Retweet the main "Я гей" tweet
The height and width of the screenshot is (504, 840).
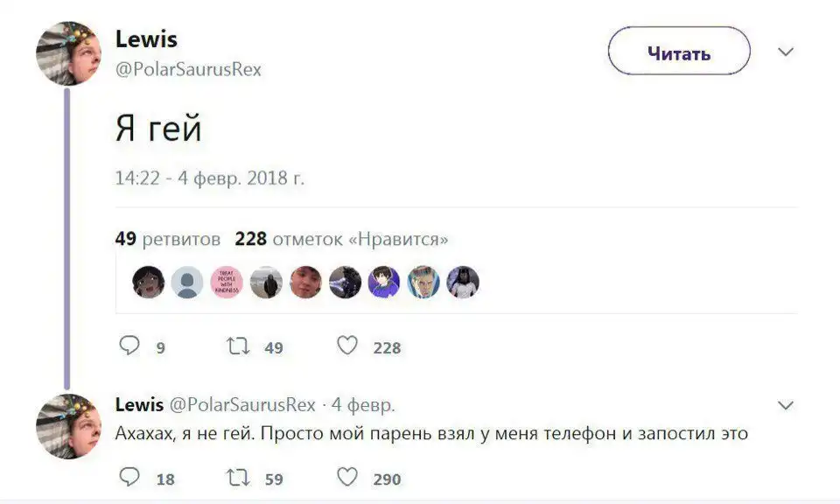(237, 346)
